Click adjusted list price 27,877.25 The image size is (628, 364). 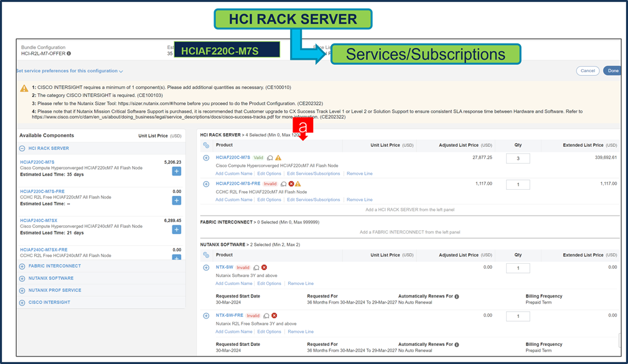click(x=482, y=158)
